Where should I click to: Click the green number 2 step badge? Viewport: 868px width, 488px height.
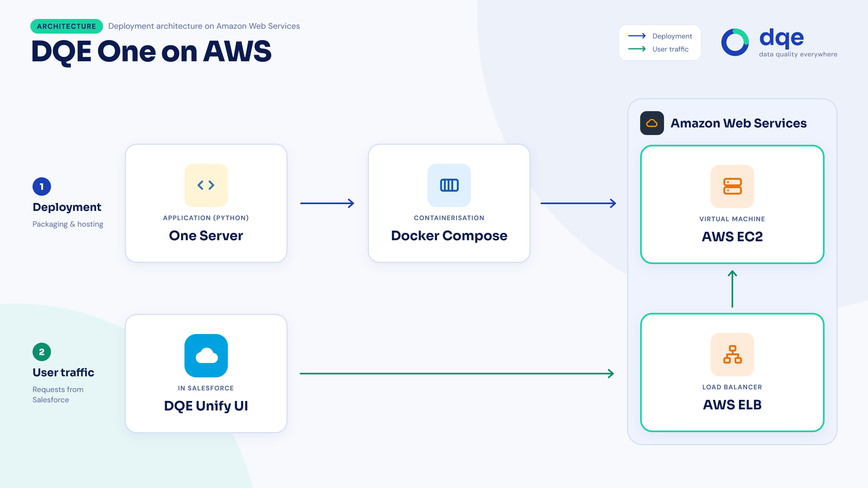point(42,352)
